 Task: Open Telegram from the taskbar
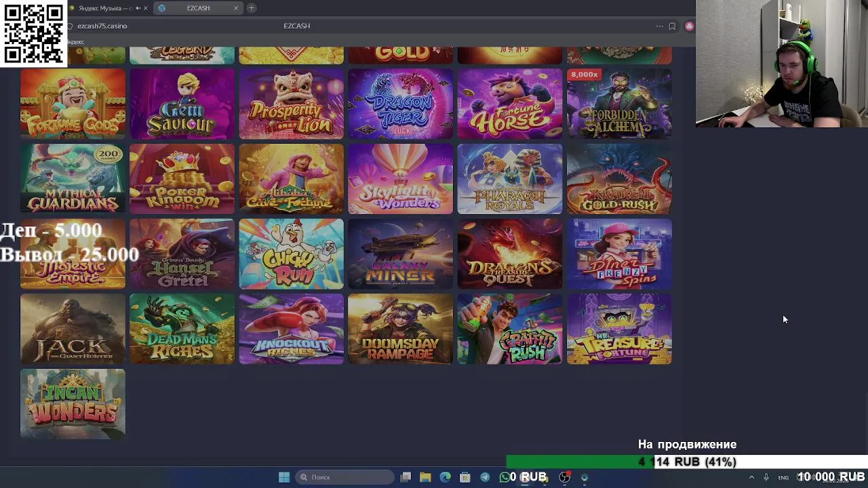pyautogui.click(x=485, y=477)
